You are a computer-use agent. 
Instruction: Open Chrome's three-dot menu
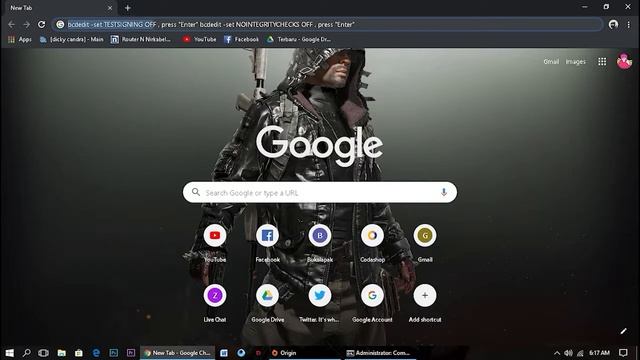[x=629, y=24]
